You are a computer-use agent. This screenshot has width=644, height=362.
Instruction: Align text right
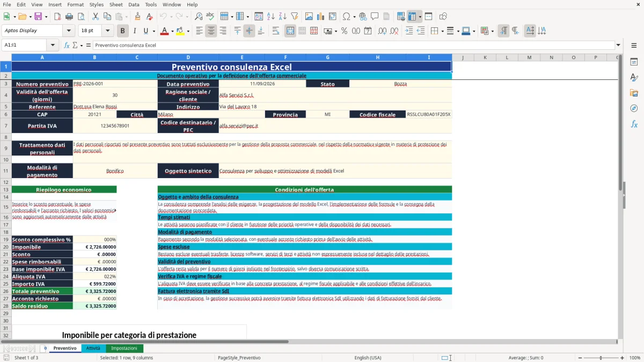point(223,31)
